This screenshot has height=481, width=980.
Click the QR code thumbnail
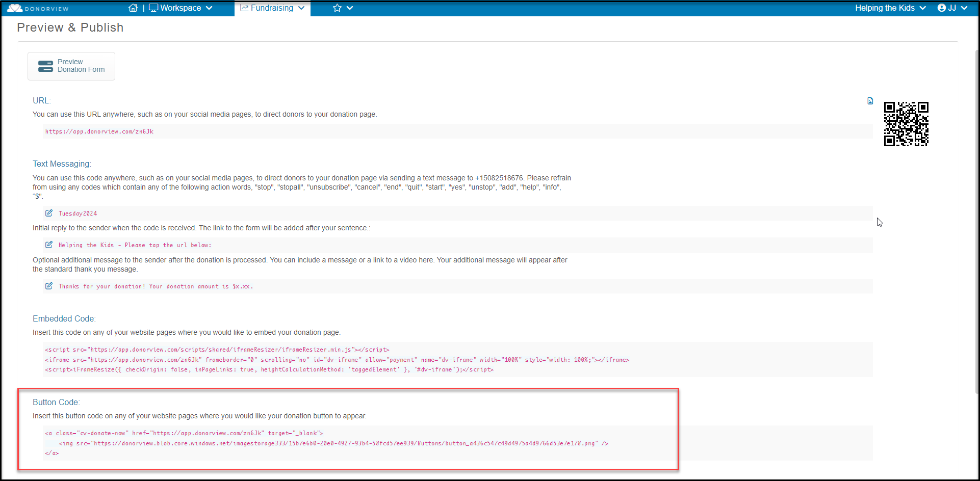coord(906,124)
